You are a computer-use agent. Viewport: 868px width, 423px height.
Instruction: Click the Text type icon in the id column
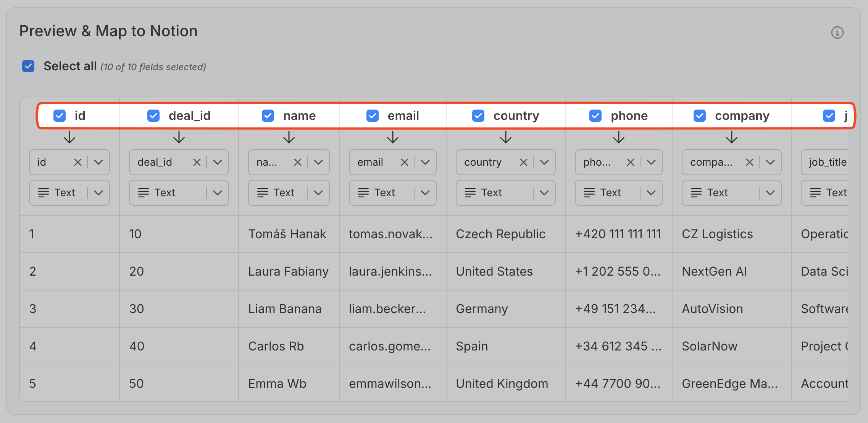[44, 192]
